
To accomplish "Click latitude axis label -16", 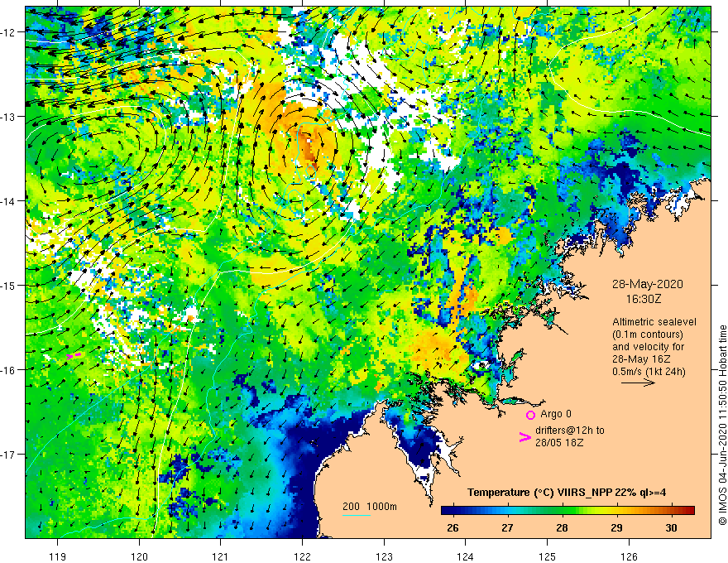I will 8,370.
